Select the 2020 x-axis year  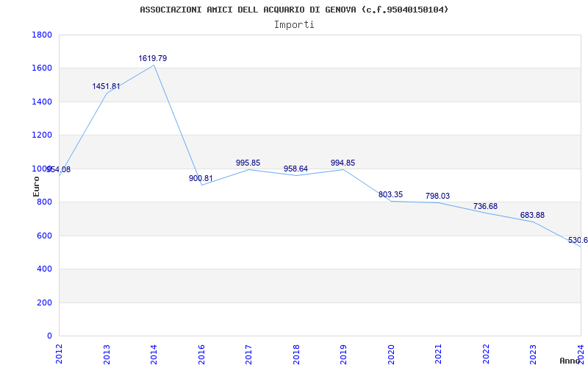[391, 354]
